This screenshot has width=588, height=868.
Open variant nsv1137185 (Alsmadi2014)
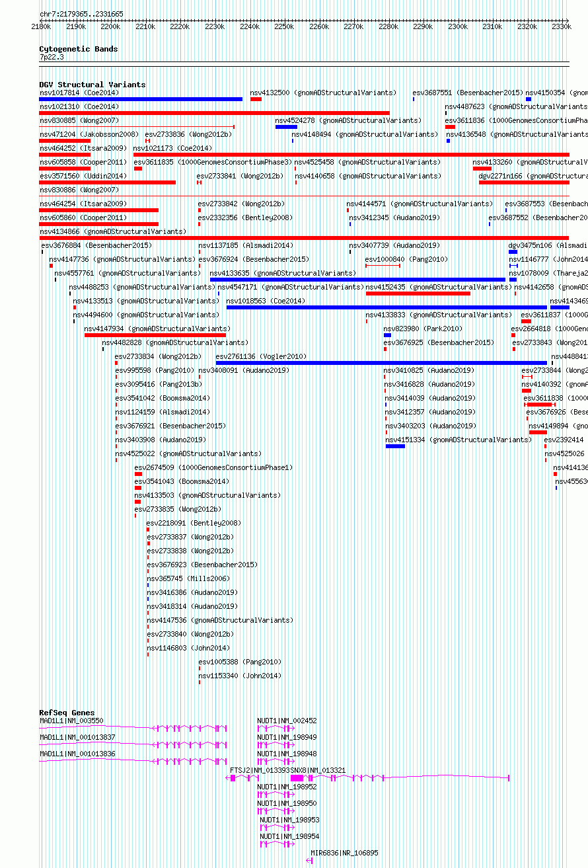point(246,245)
